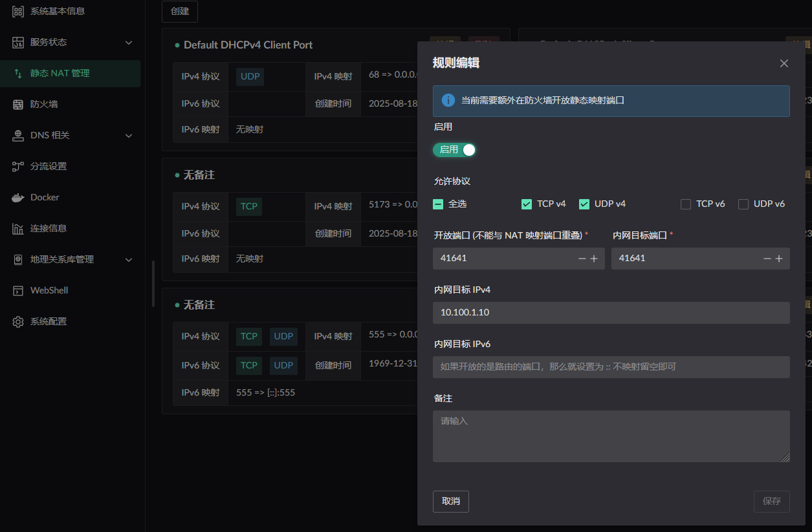The image size is (812, 532).
Task: Click the Docker whale icon in sidebar
Action: pos(18,197)
